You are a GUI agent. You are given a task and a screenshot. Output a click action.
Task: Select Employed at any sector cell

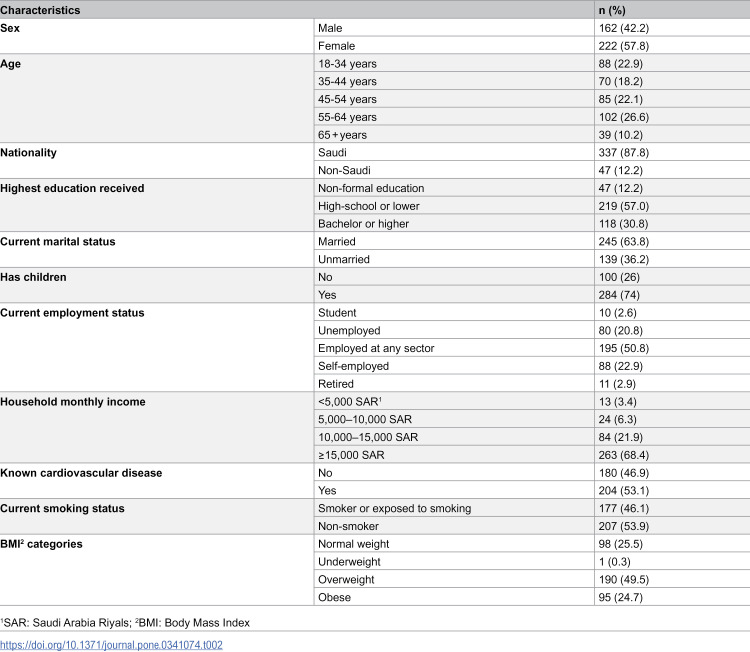pyautogui.click(x=376, y=348)
